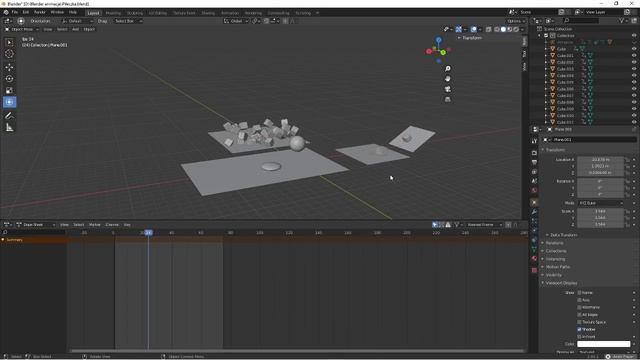Viewport: 640px width, 360px height.
Task: Select the Measure tool
Action: [x=9, y=128]
